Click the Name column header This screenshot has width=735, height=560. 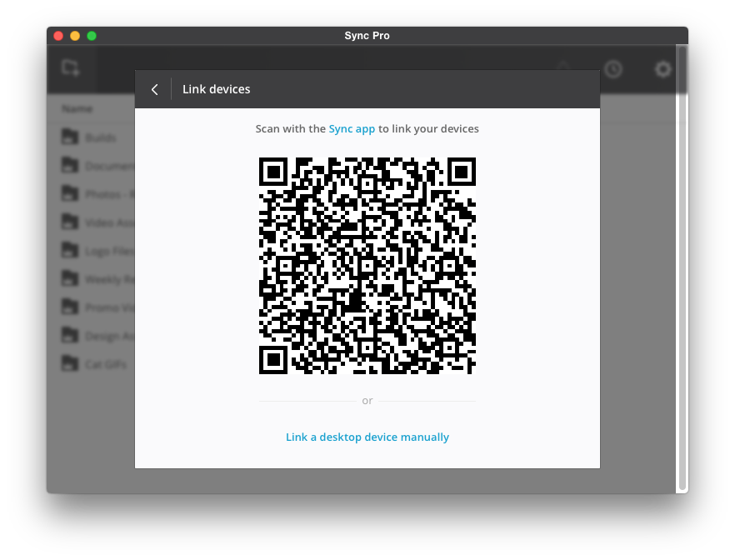tap(77, 108)
